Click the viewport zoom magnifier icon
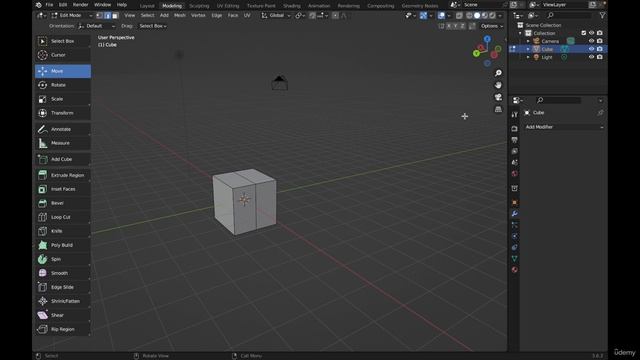Viewport: 640px width, 360px height. pos(498,73)
